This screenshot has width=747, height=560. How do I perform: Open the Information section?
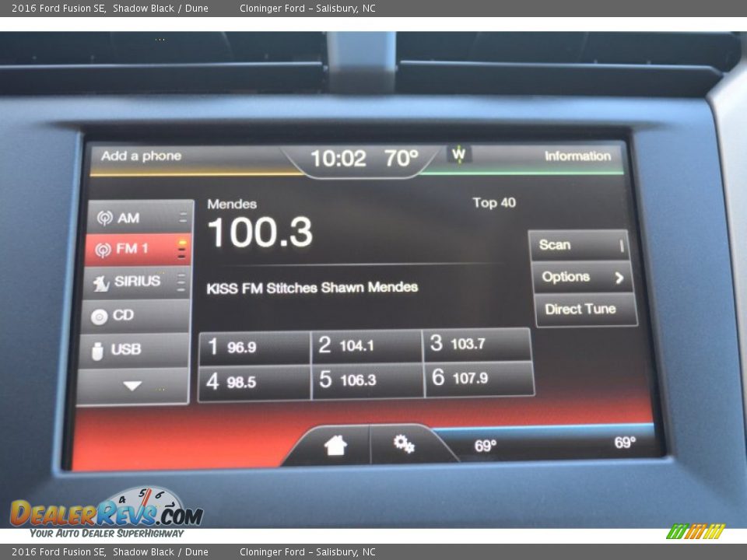pyautogui.click(x=577, y=156)
